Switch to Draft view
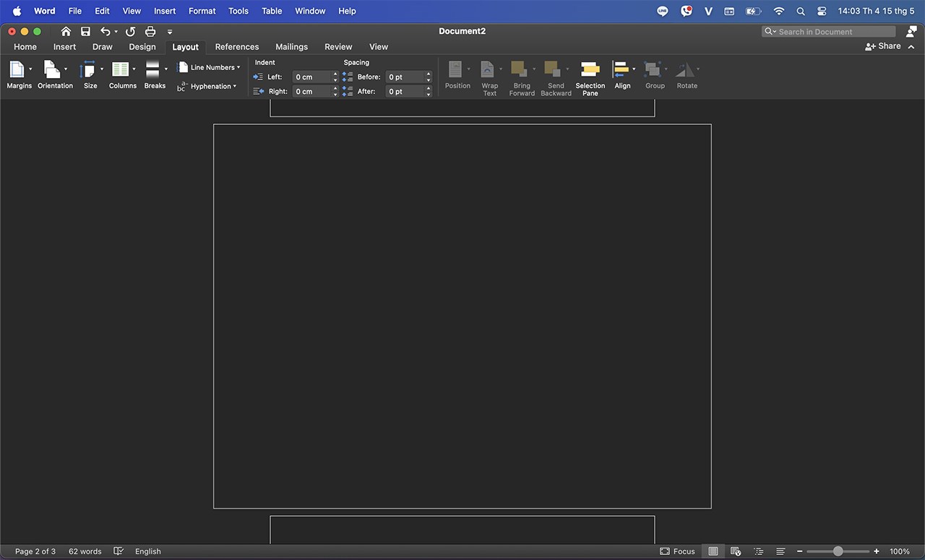925x560 pixels. pos(780,551)
